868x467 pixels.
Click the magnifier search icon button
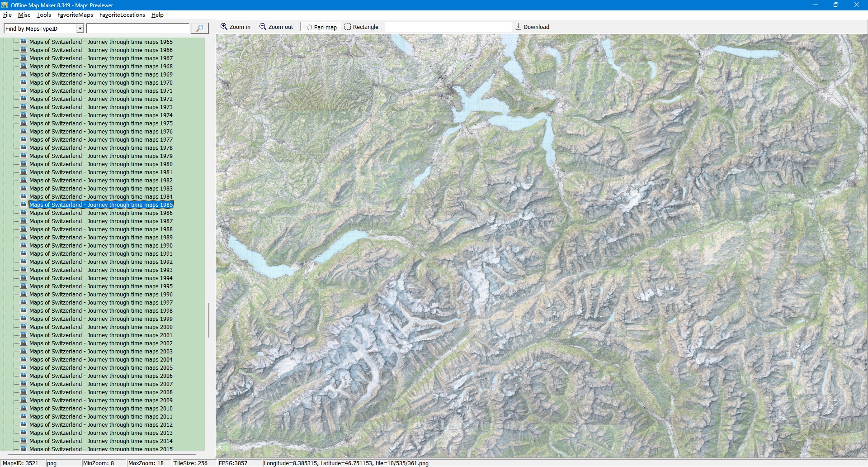coord(199,29)
